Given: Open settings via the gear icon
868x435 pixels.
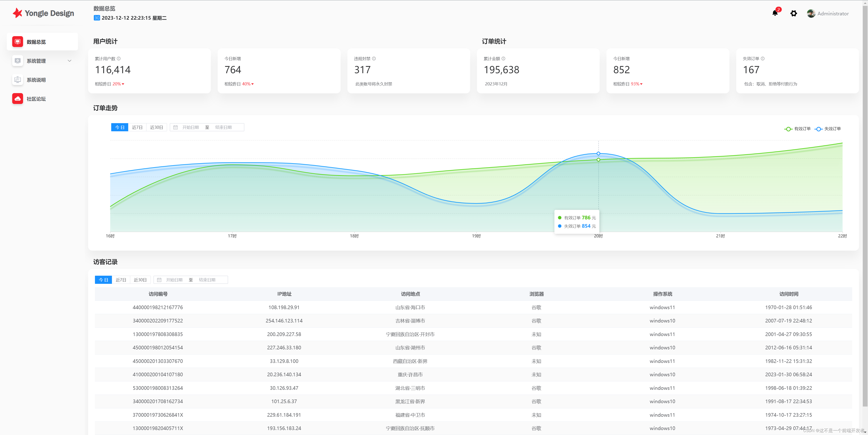Looking at the screenshot, I should 794,14.
